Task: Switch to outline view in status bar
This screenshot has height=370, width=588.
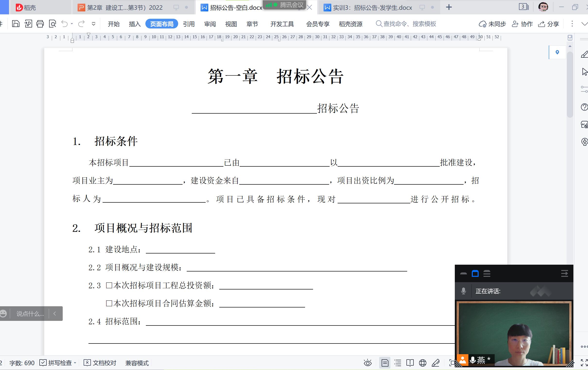Action: click(x=397, y=363)
